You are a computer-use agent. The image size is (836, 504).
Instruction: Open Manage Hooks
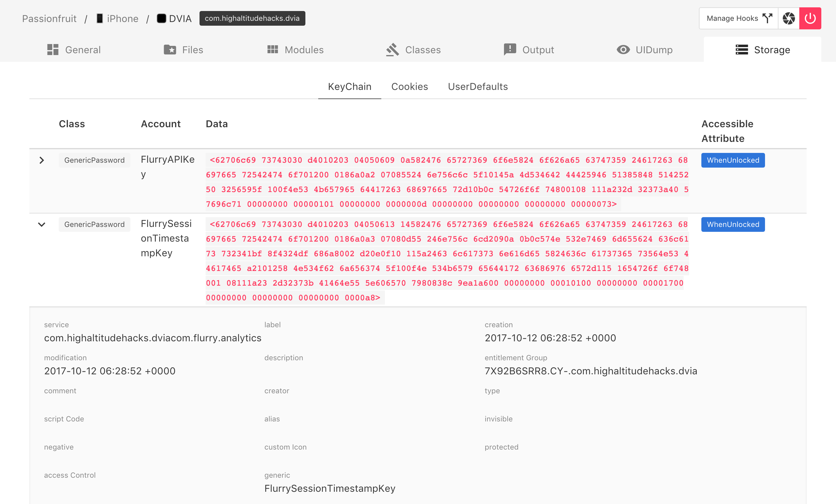tap(739, 18)
